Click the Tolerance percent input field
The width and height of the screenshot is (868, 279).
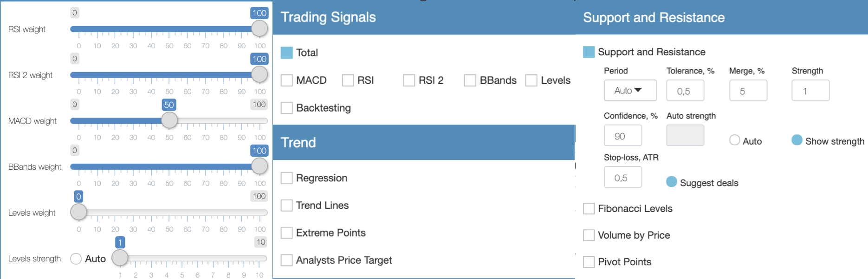click(685, 91)
